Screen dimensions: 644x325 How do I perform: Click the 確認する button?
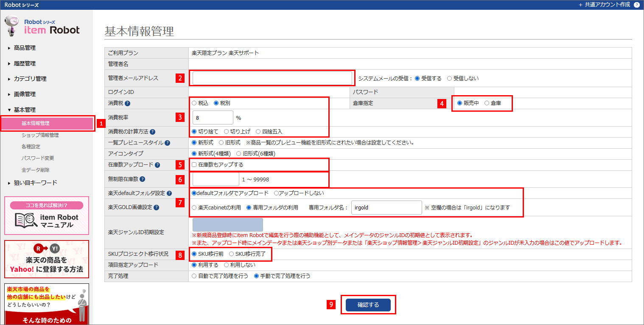[368, 305]
